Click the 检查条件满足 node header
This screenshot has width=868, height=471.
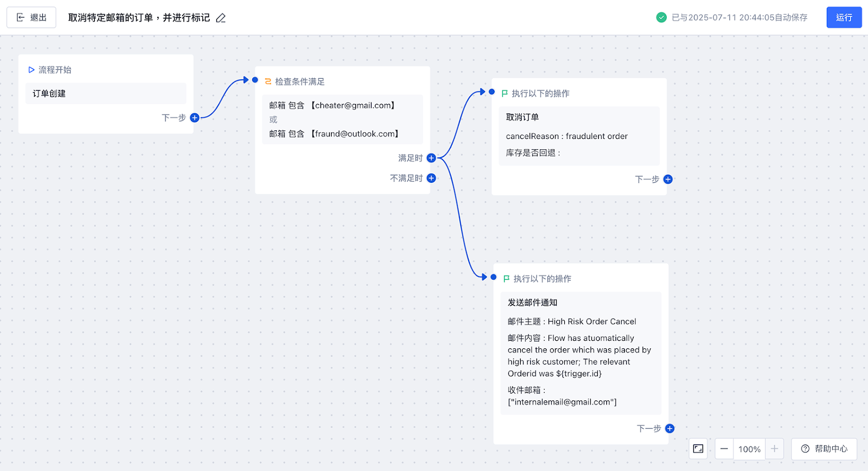(299, 81)
